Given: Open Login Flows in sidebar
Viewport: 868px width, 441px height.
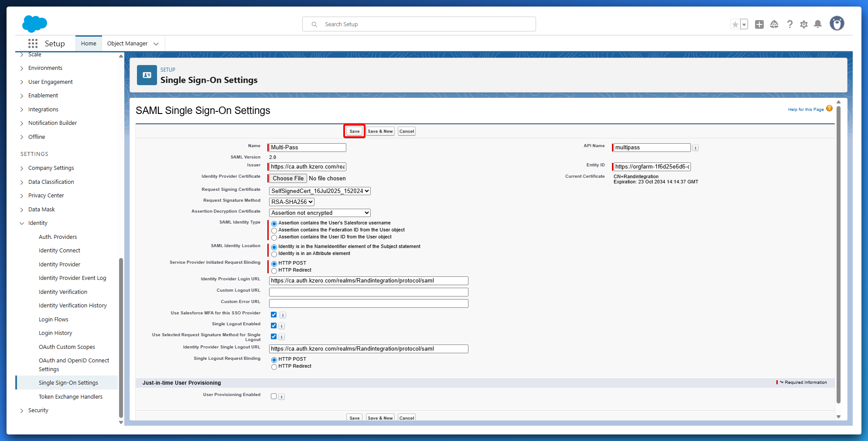Looking at the screenshot, I should coord(53,319).
